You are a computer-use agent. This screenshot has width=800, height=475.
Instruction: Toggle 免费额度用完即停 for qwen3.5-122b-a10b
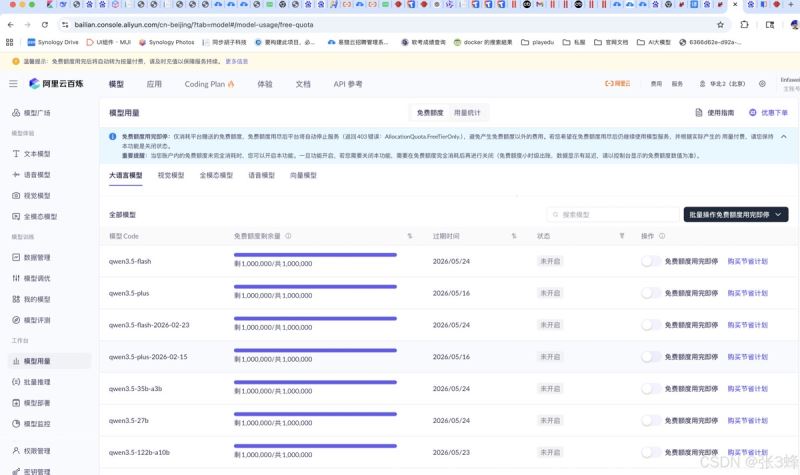[651, 452]
